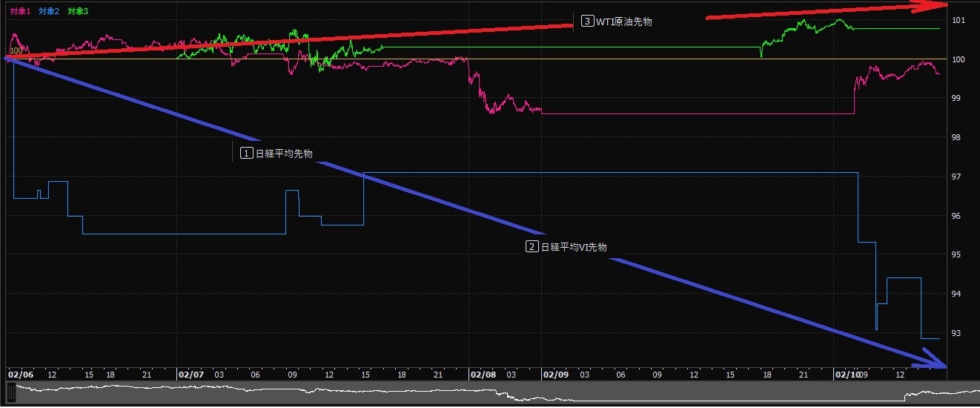This screenshot has height=408, width=980.
Task: Select the 対象3 legend label
Action: coord(77,12)
